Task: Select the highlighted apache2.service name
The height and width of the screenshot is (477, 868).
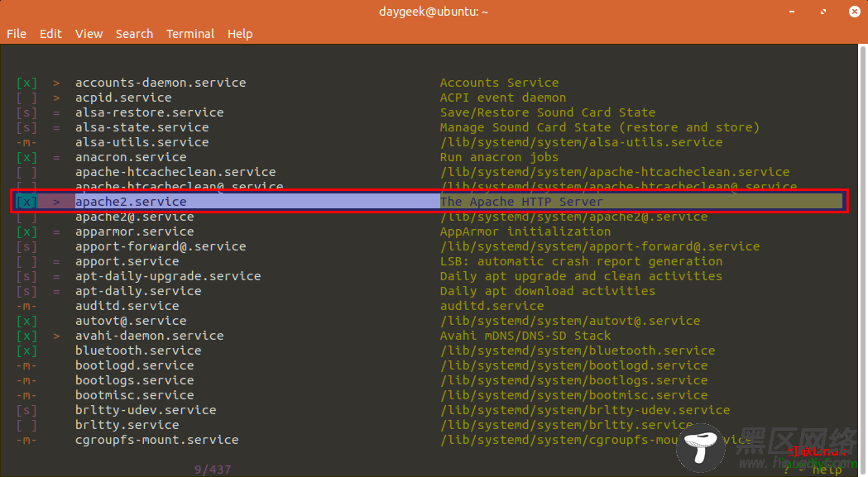Action: pos(131,202)
